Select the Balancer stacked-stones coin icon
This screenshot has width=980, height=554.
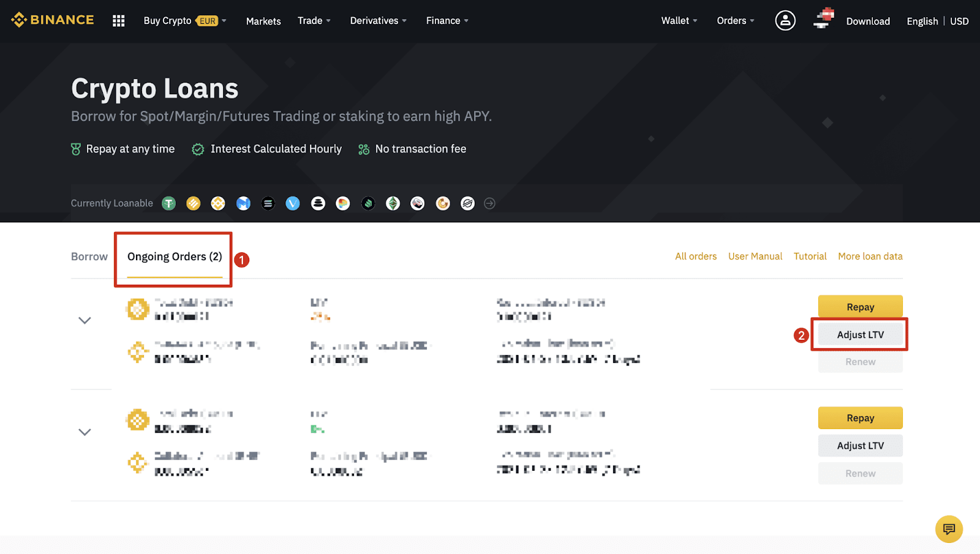pyautogui.click(x=318, y=203)
